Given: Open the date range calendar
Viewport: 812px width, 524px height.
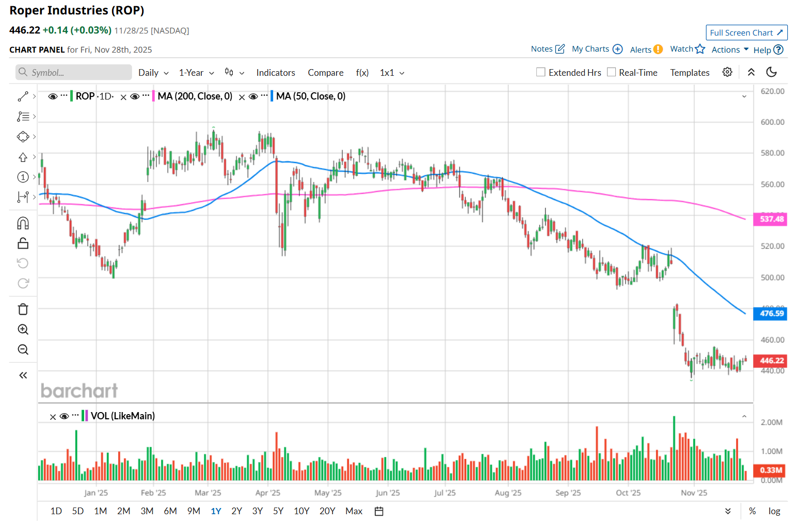Looking at the screenshot, I should [379, 511].
